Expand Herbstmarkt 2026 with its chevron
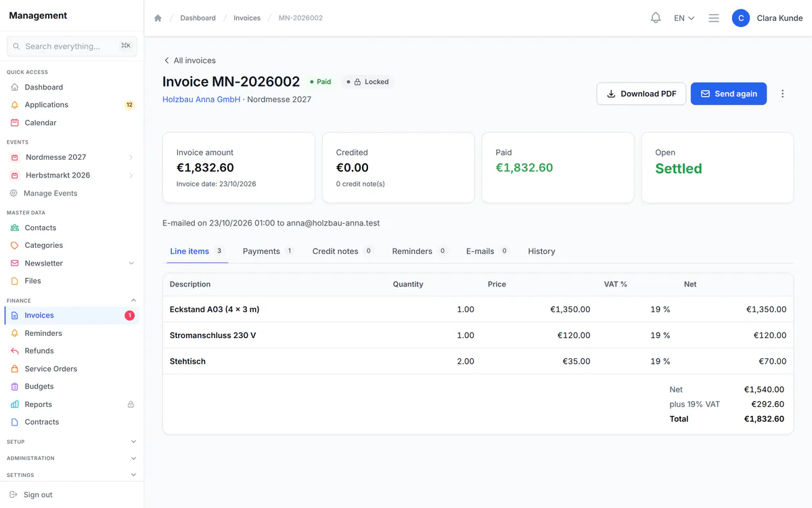Viewport: 812px width, 508px height. [x=131, y=175]
